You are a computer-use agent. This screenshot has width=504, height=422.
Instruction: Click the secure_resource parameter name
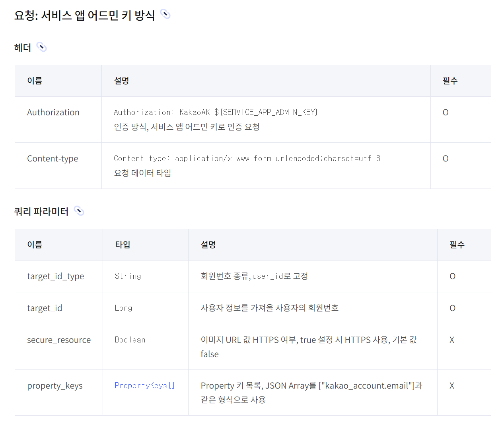pyautogui.click(x=59, y=340)
